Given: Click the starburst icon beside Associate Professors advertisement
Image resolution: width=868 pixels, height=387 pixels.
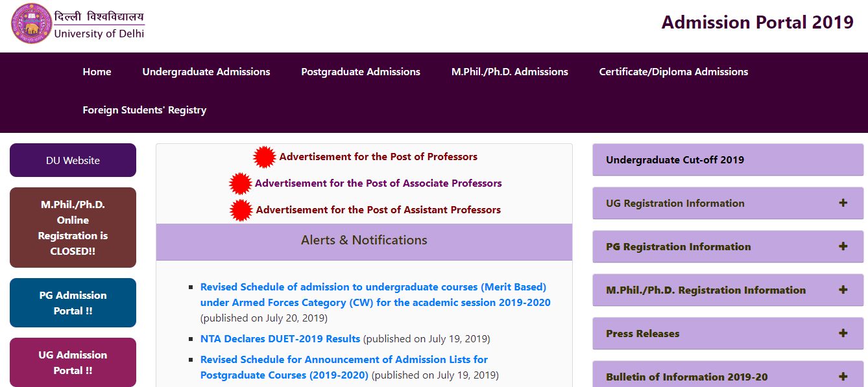Looking at the screenshot, I should click(x=240, y=183).
